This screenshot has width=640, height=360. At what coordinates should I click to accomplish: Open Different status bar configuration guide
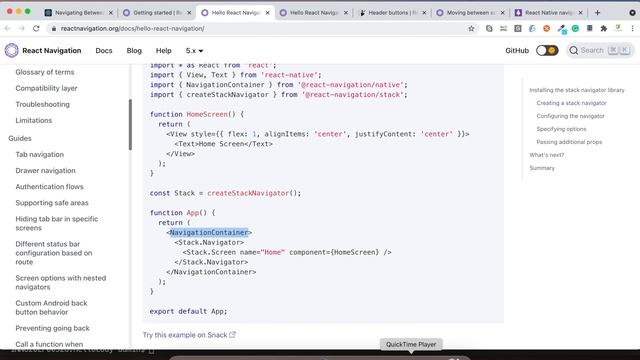click(54, 253)
